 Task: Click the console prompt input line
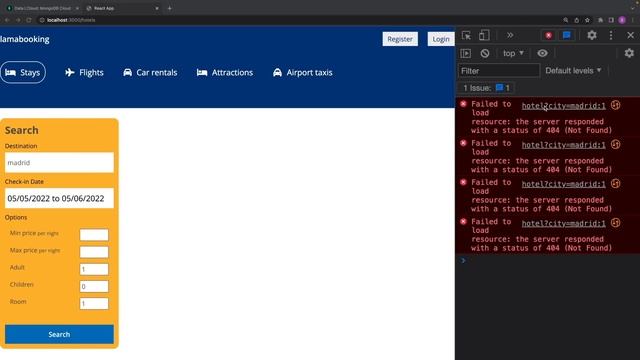[551, 261]
